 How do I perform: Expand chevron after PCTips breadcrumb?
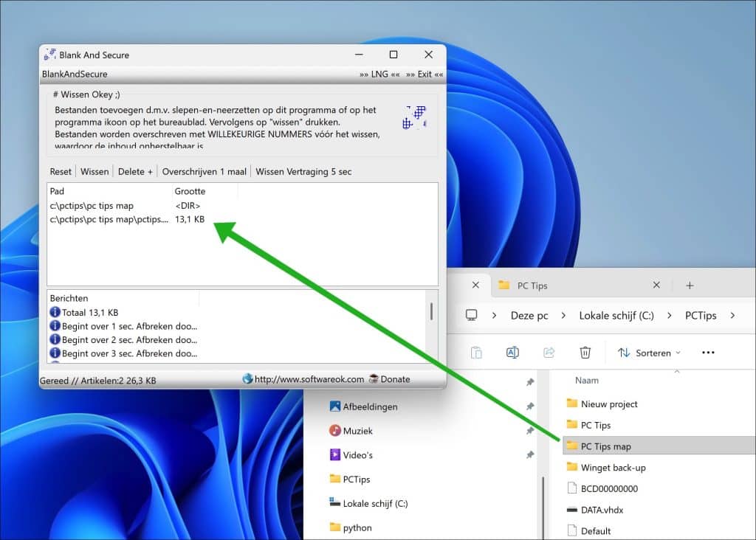[733, 316]
